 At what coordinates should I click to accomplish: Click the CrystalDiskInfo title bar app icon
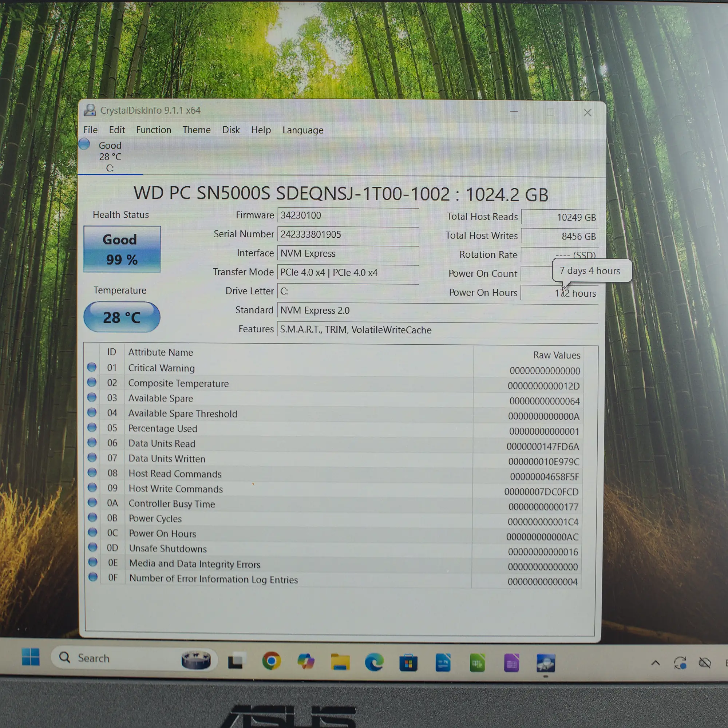click(x=90, y=110)
